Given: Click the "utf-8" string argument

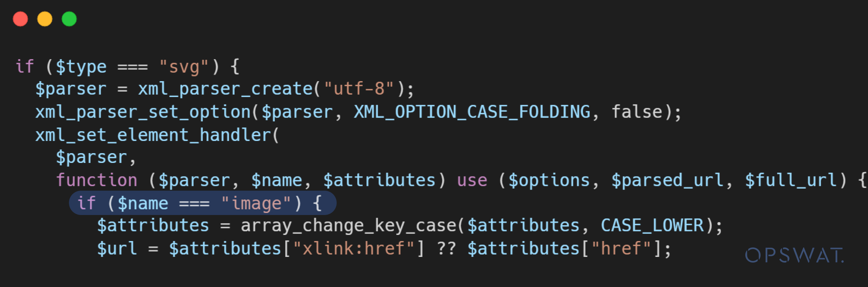Looking at the screenshot, I should [x=359, y=89].
